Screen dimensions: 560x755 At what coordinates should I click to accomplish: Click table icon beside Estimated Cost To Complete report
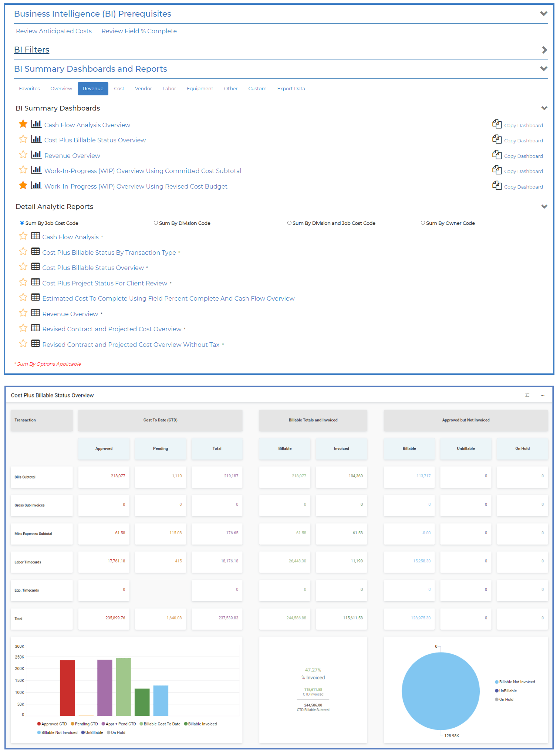coord(36,297)
